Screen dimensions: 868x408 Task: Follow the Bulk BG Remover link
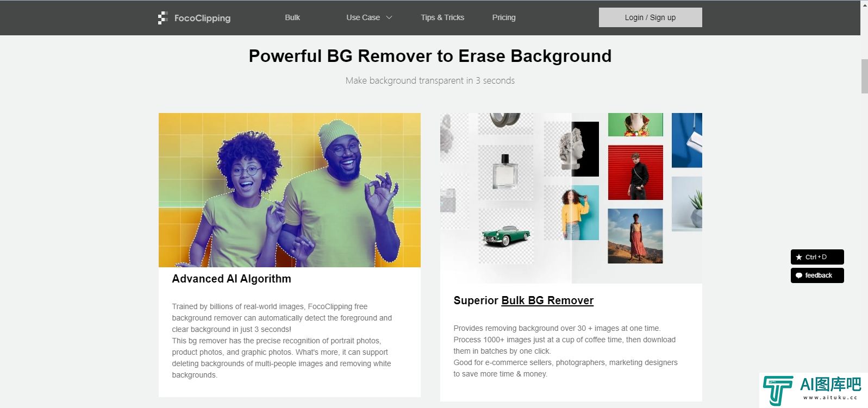click(547, 300)
